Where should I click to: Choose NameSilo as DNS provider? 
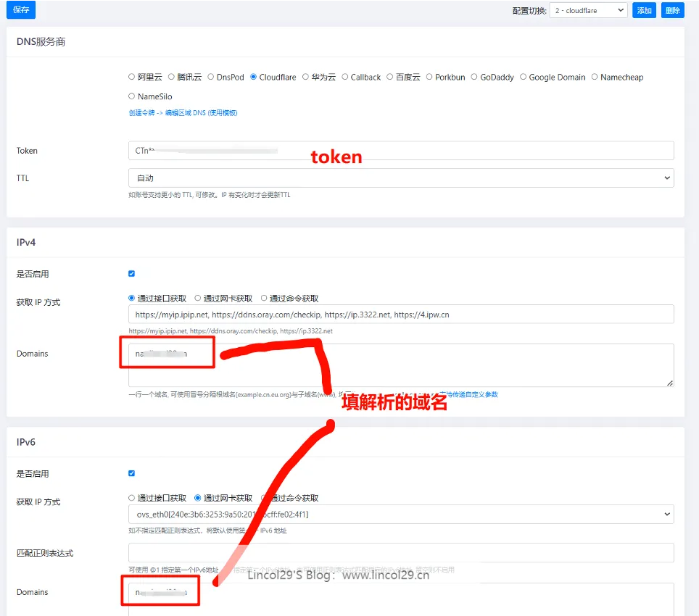coord(131,96)
